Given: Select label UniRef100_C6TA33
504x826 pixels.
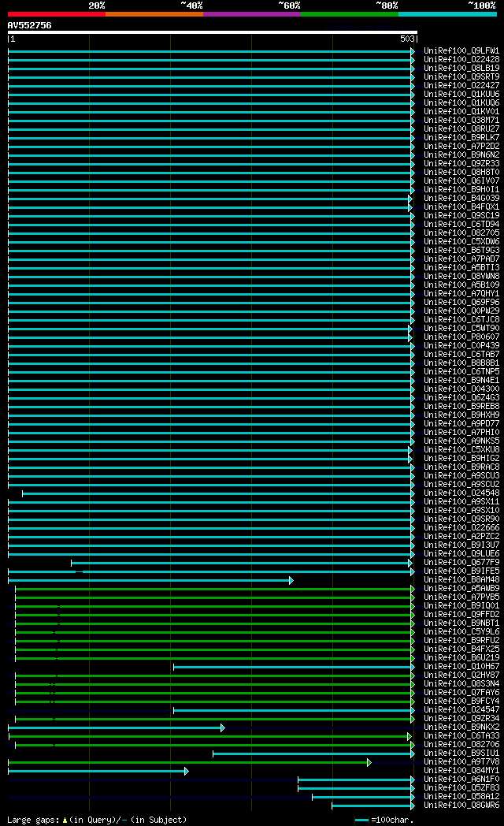Looking at the screenshot, I should click(461, 736).
